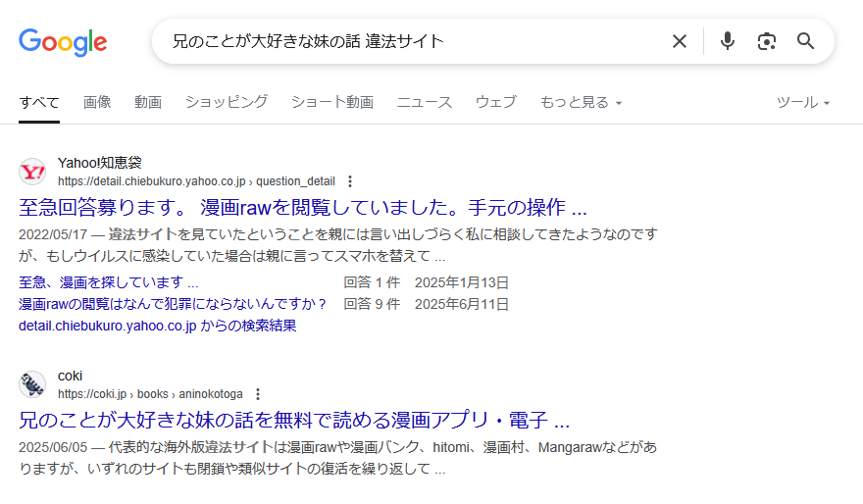Click the coki.jp books aninokotoga URL breadcrumb

(150, 394)
